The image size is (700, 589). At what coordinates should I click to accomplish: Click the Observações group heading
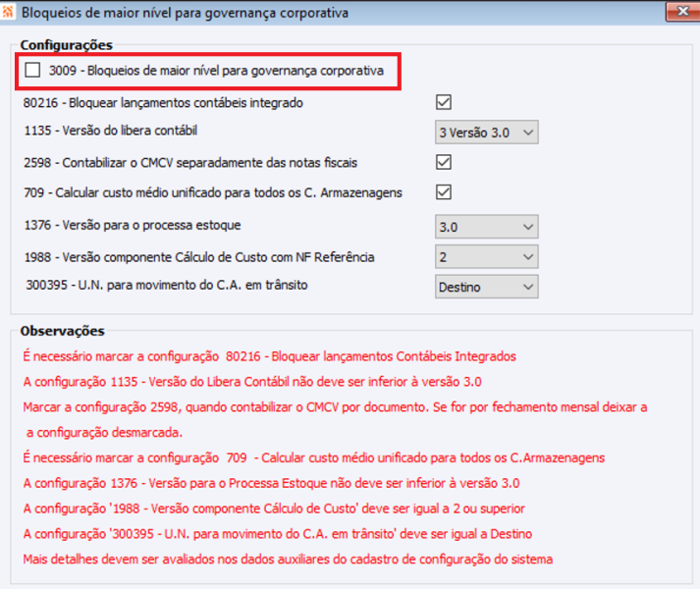(63, 331)
